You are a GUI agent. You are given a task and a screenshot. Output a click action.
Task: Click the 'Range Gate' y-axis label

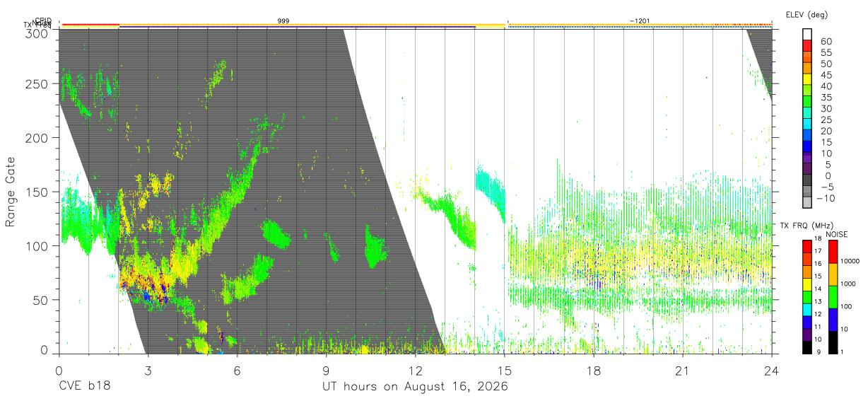[x=11, y=192]
